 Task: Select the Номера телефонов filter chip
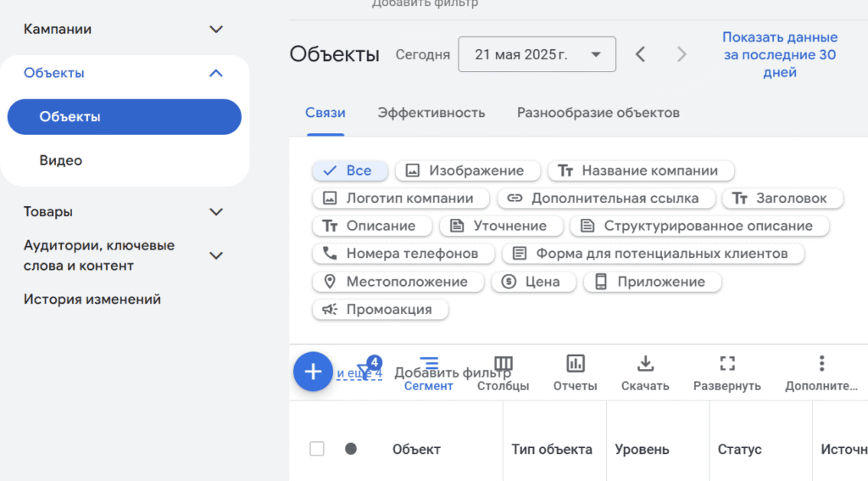(403, 254)
